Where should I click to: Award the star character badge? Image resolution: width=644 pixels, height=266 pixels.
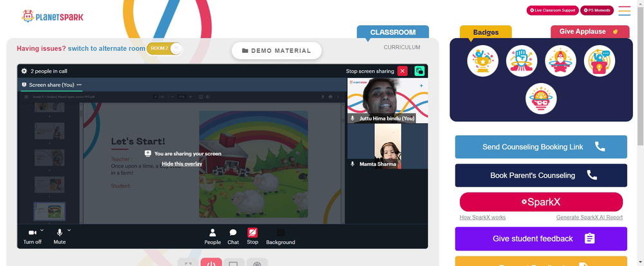[560, 61]
